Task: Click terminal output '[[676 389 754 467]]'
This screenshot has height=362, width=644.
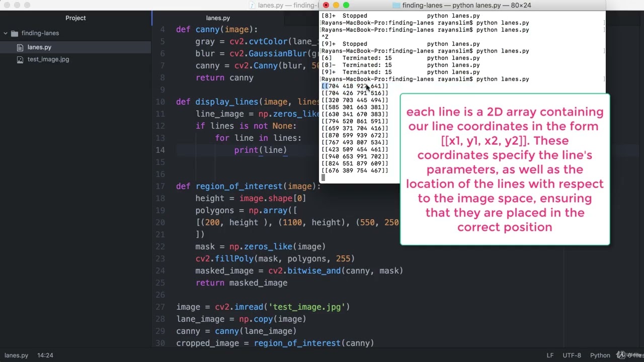Action: point(355,170)
